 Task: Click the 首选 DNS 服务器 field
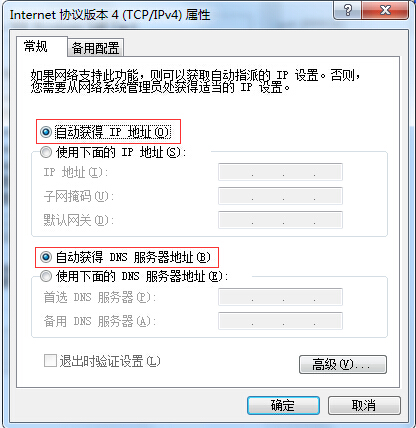point(280,297)
